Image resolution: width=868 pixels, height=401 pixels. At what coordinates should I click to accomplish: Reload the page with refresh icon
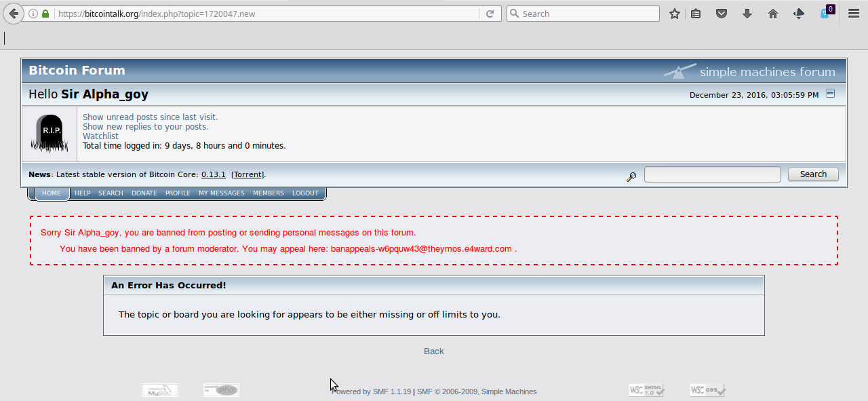[490, 14]
